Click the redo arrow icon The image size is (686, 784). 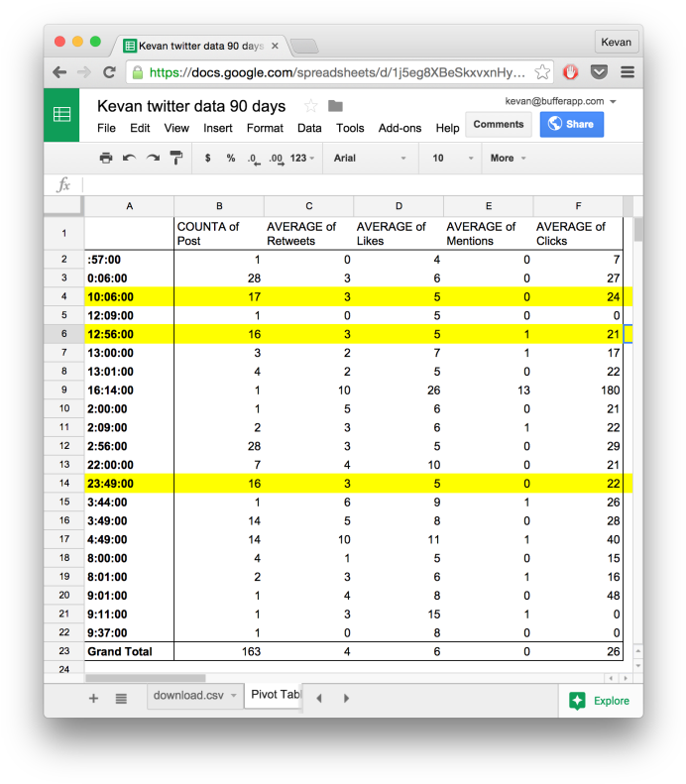[153, 158]
